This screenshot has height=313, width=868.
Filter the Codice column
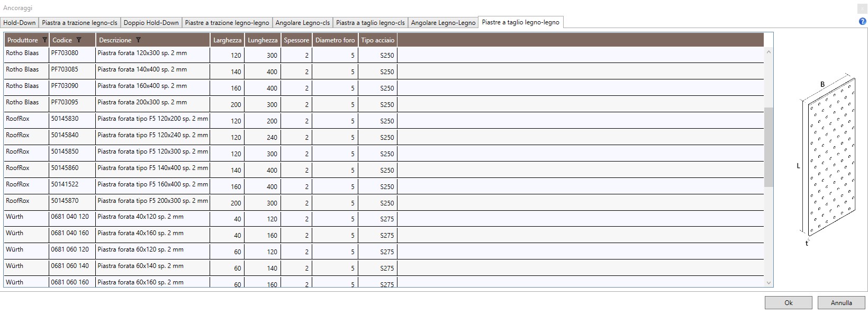coord(79,40)
